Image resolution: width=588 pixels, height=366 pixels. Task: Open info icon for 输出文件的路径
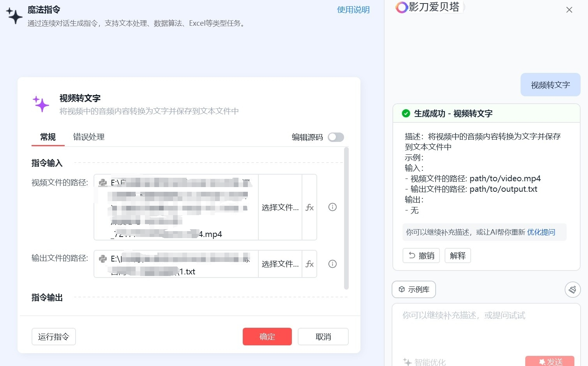(x=332, y=264)
